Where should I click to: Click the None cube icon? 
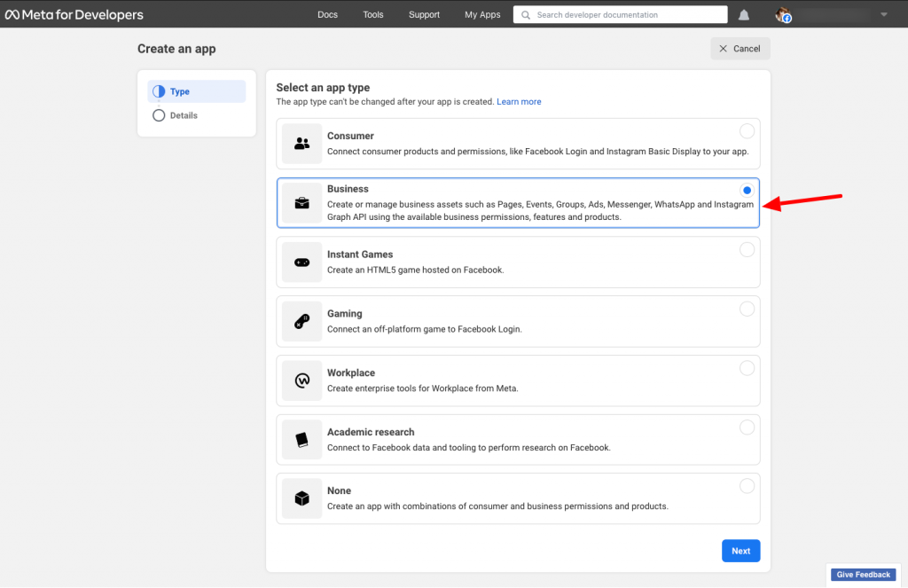coord(301,498)
